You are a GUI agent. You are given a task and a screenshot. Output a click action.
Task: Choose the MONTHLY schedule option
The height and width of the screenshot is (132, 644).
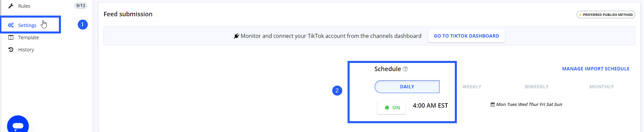(x=601, y=87)
